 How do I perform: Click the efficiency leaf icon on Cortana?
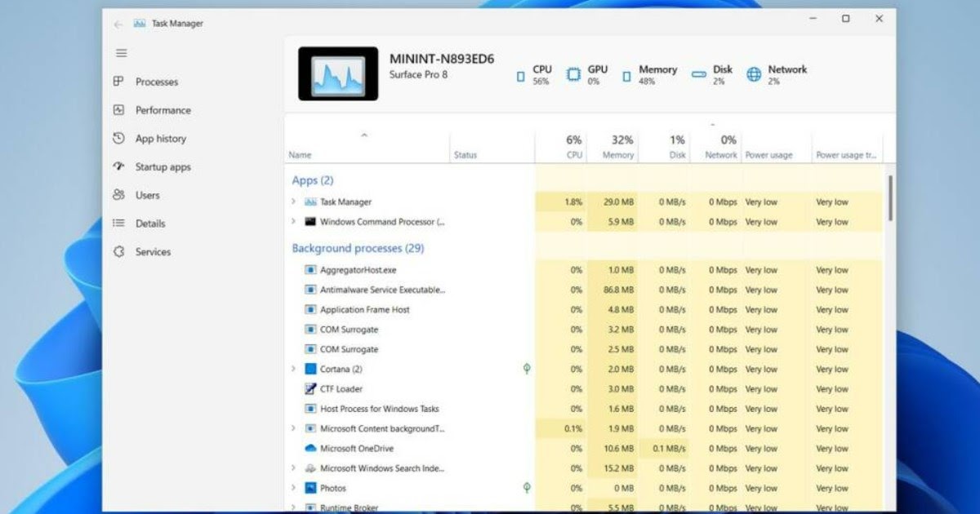pos(528,369)
